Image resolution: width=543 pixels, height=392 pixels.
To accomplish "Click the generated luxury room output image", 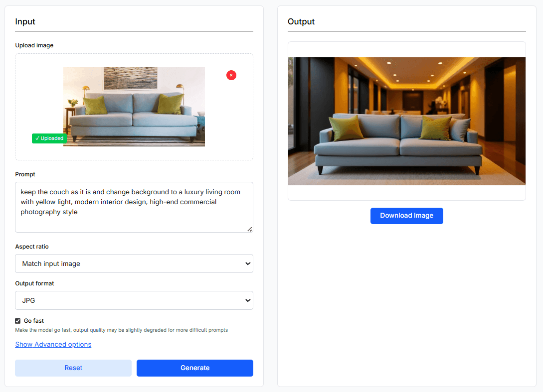I will 406,121.
